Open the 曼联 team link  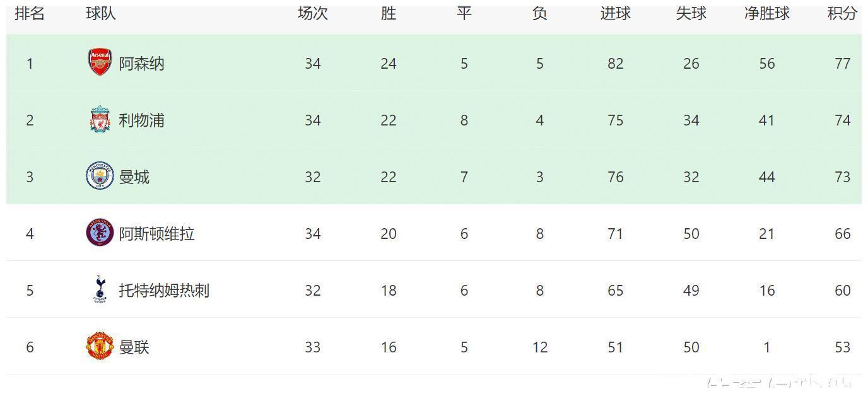point(134,347)
